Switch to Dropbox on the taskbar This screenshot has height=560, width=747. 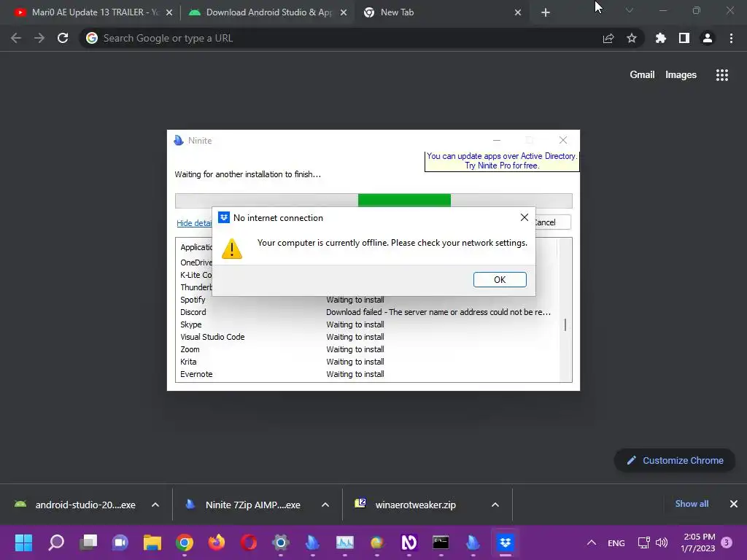pos(505,542)
